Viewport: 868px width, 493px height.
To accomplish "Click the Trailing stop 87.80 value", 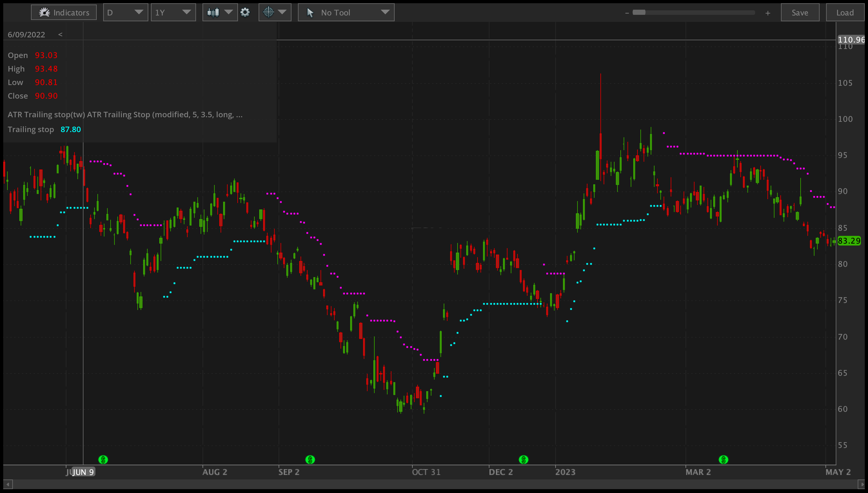I will point(71,129).
